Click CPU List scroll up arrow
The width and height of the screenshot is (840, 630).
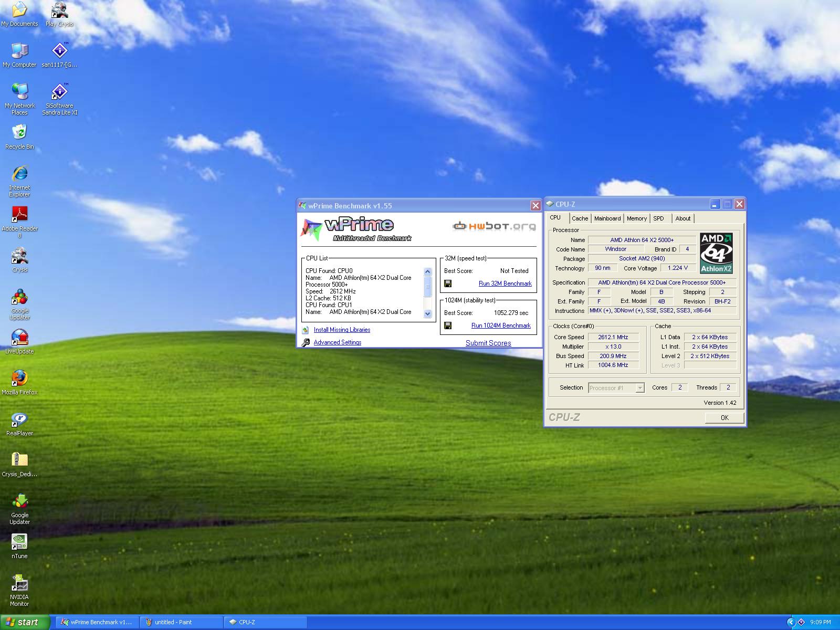[x=427, y=271]
